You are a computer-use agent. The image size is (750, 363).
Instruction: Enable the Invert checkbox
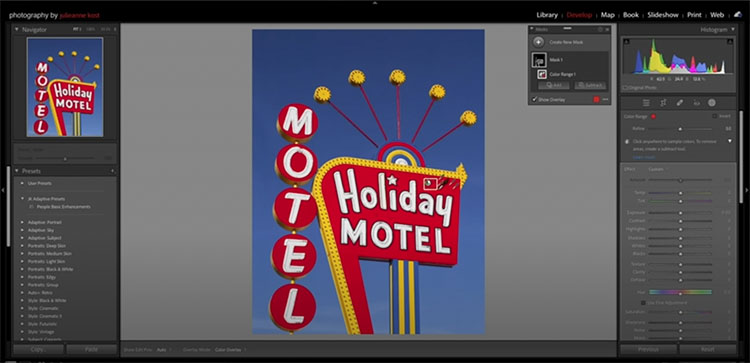coord(715,116)
